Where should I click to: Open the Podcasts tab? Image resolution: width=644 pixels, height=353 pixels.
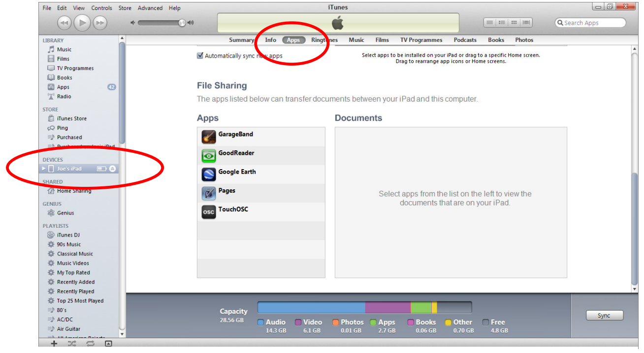tap(465, 40)
